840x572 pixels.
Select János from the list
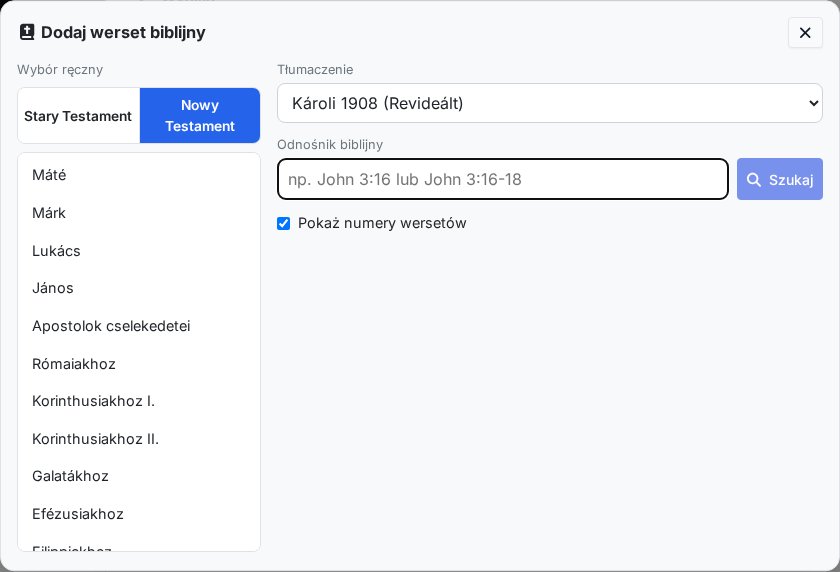tap(139, 288)
